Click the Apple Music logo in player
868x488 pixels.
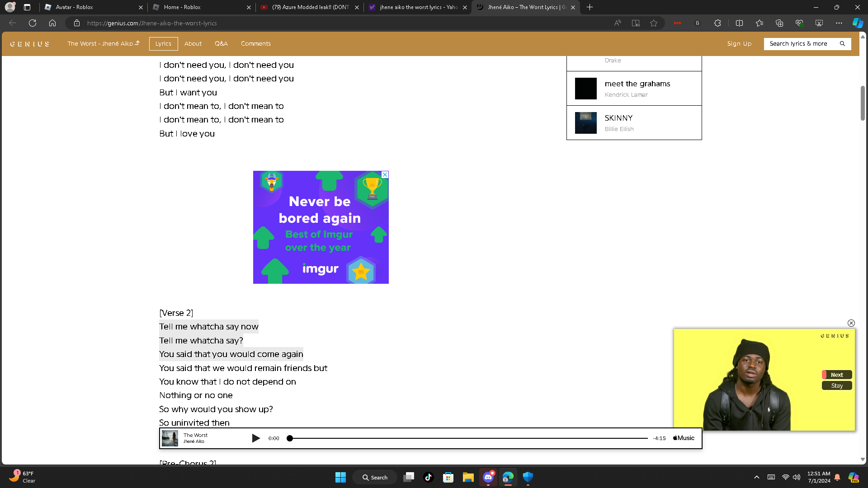click(684, 438)
